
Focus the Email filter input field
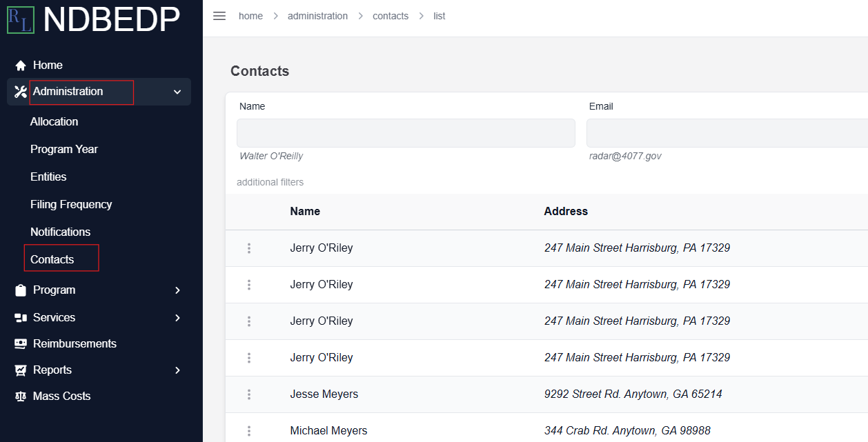click(x=727, y=133)
